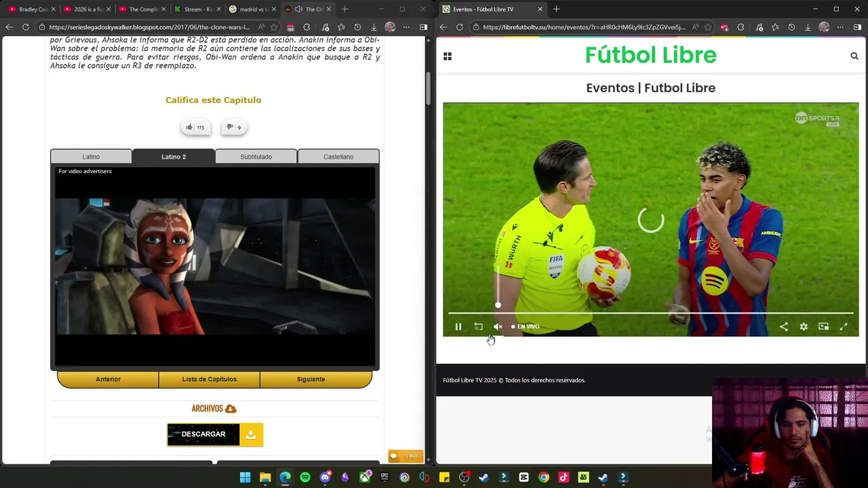The image size is (868, 488).
Task: Reload the left browser page
Action: (x=26, y=27)
